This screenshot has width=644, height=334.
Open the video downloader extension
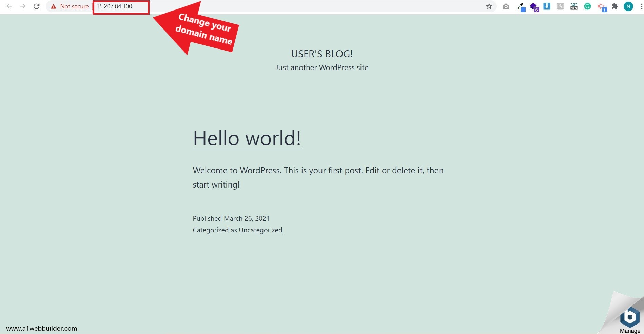(x=547, y=6)
